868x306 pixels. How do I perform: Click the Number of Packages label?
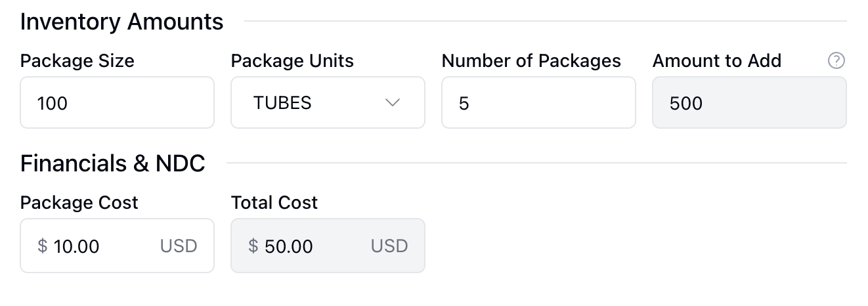[x=531, y=61]
